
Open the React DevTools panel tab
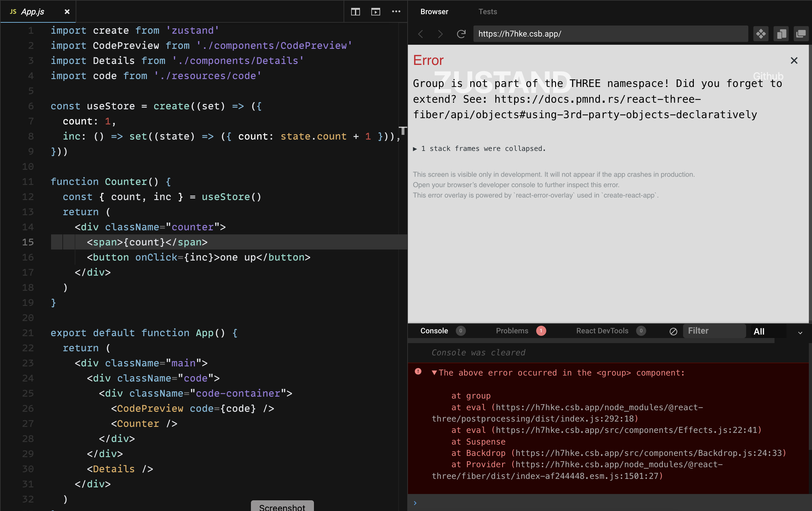point(602,331)
